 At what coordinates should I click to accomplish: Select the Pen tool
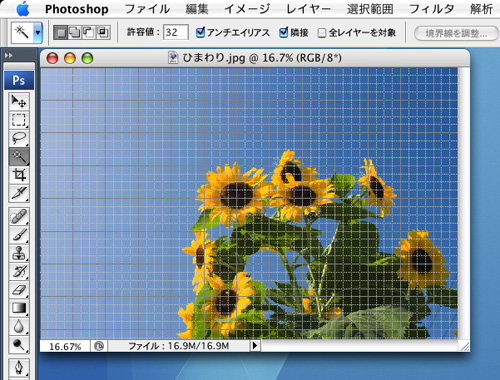(19, 368)
